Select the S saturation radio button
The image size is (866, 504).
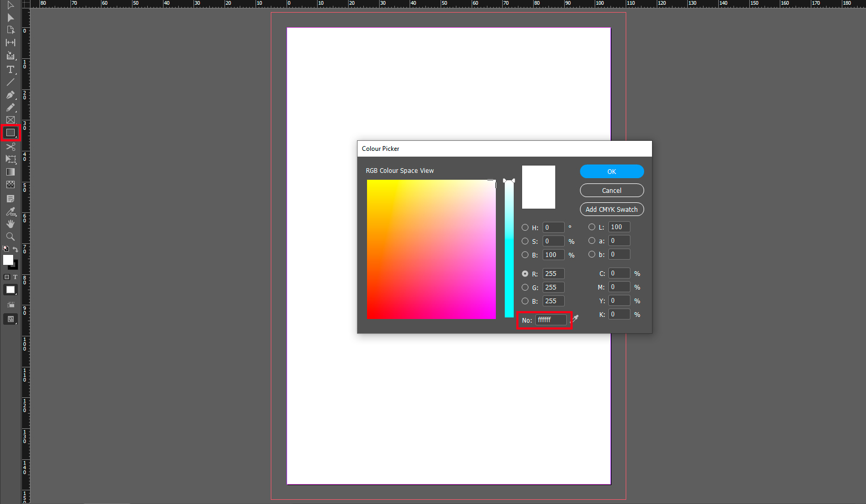click(525, 241)
